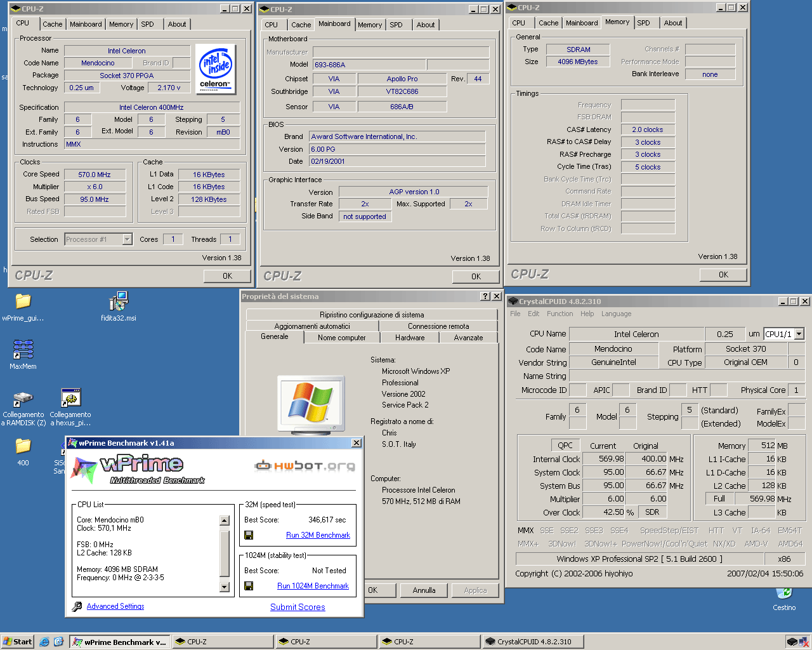Screen dimensions: 812x650
Task: Open the Help menu in CrystalCPUID
Action: coord(587,314)
